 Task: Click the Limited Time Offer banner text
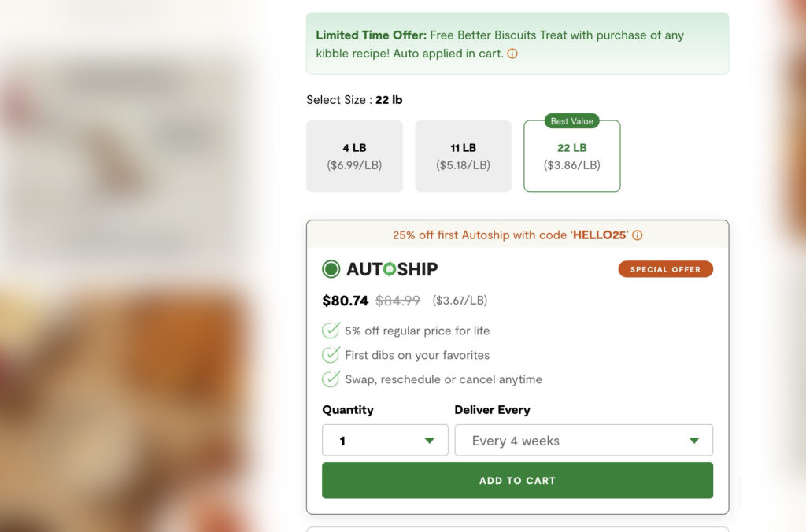pyautogui.click(x=500, y=44)
